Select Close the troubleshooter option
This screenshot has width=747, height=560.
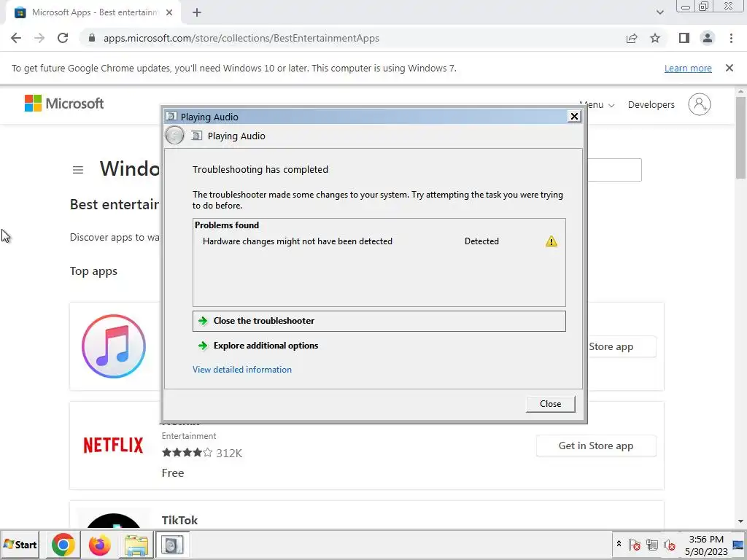pos(379,321)
